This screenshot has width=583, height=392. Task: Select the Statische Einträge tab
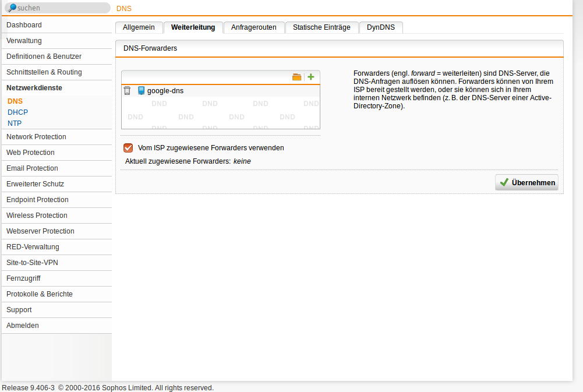(321, 27)
